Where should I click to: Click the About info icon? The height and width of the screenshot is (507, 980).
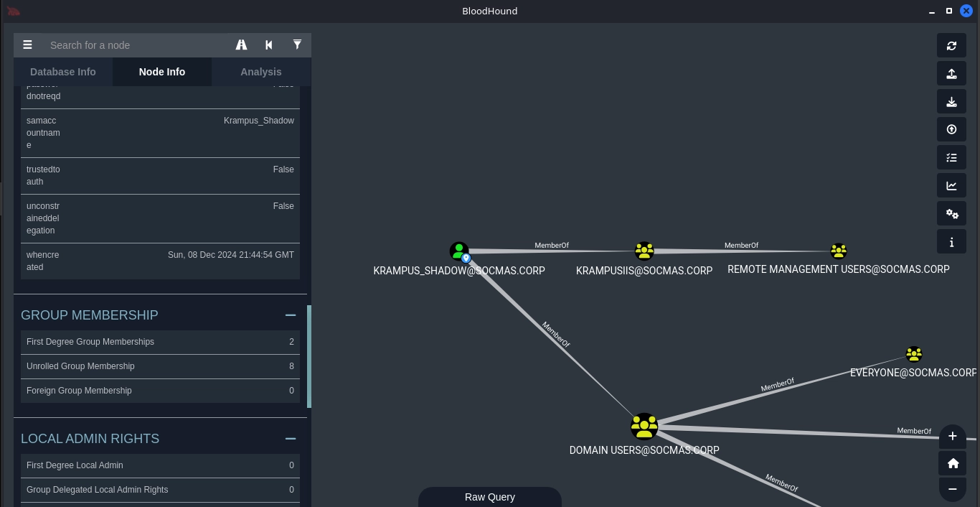(951, 242)
